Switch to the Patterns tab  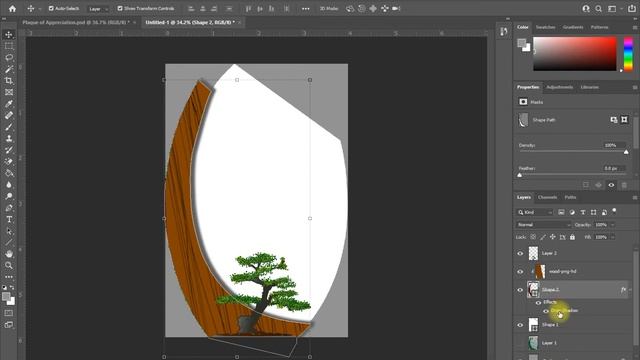(599, 27)
